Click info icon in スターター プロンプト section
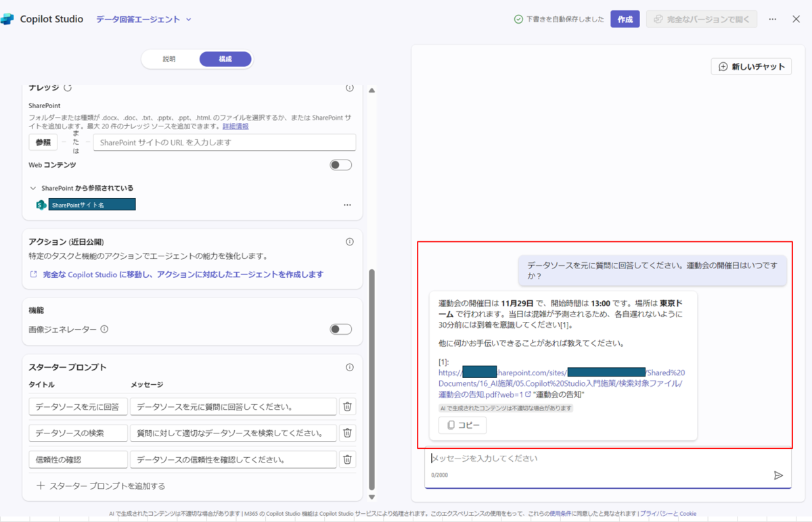 (350, 367)
